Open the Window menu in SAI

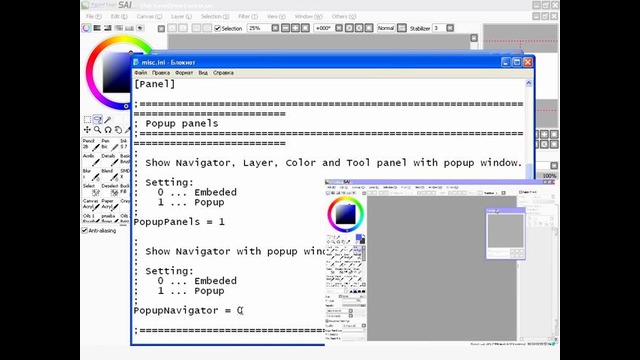tap(308, 16)
